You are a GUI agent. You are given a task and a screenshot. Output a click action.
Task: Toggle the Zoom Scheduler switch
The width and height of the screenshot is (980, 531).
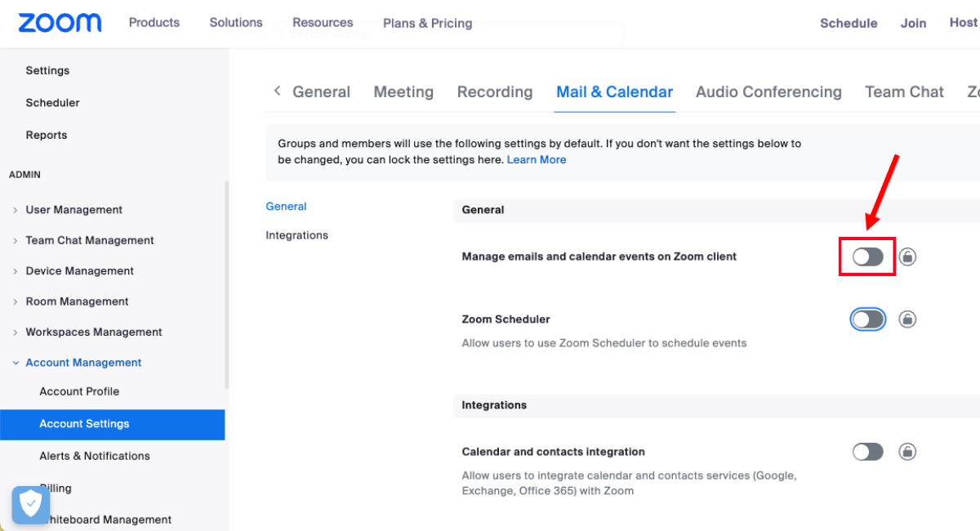(868, 319)
